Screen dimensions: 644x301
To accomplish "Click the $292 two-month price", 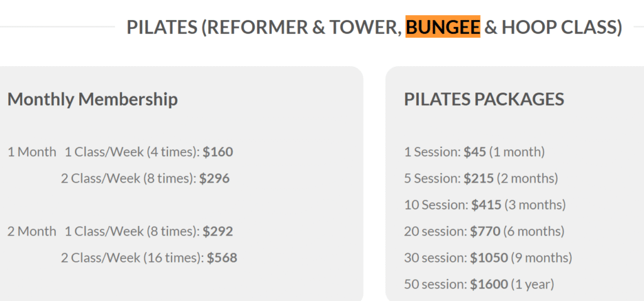I will 218,232.
